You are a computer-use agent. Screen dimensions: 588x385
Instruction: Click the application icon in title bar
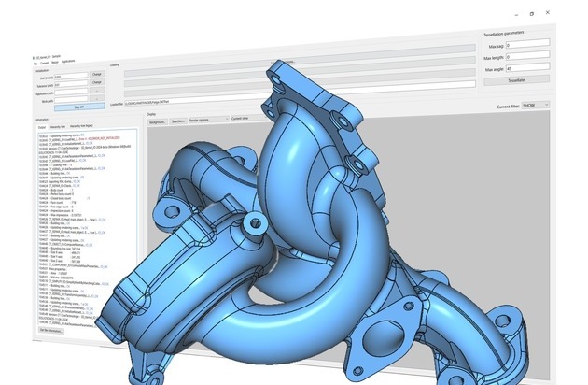tap(35, 59)
